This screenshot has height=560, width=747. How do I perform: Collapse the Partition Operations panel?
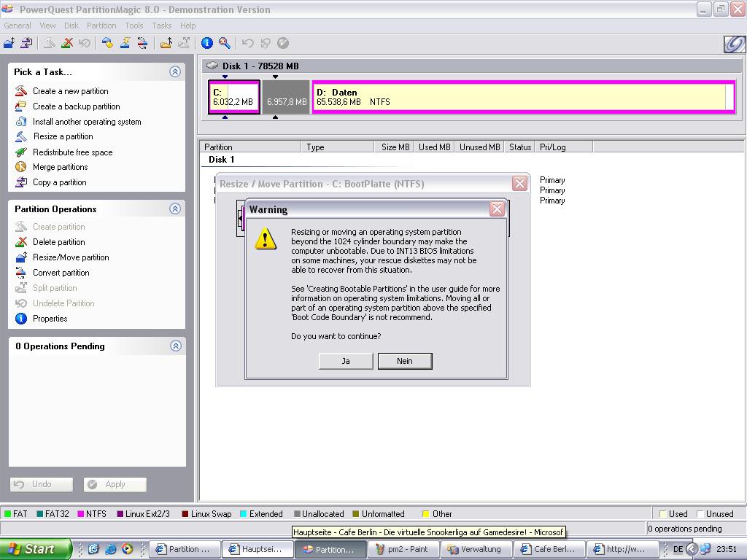point(175,209)
